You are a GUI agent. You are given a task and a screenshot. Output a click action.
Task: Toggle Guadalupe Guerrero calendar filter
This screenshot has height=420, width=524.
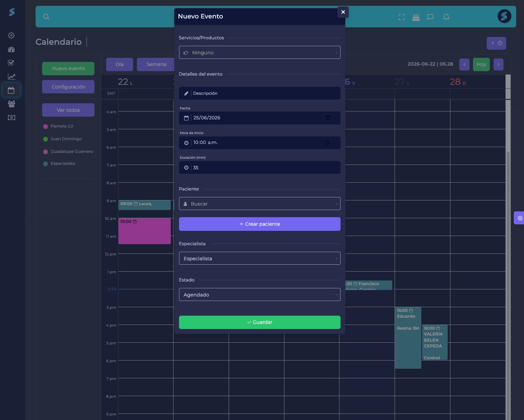click(68, 152)
